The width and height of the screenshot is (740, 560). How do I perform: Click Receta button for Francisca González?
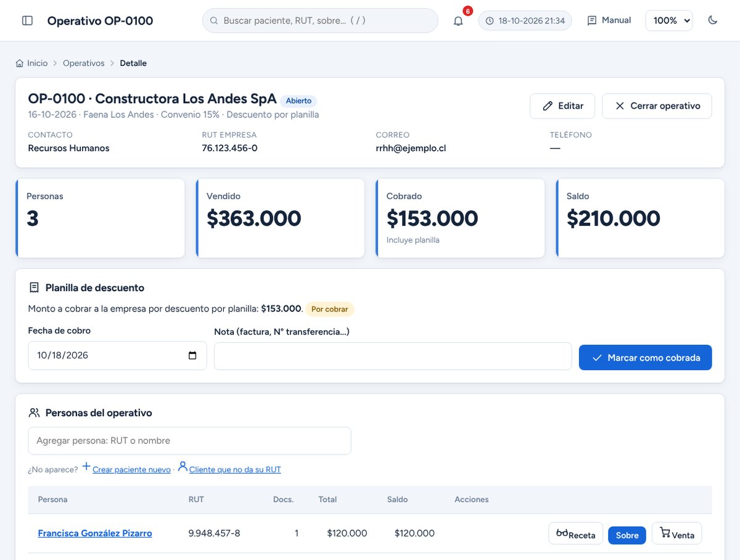575,534
